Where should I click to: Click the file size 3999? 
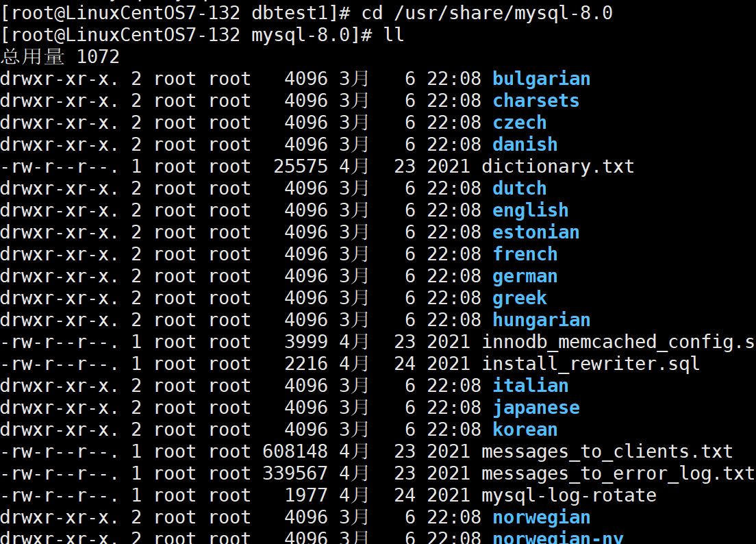(305, 342)
